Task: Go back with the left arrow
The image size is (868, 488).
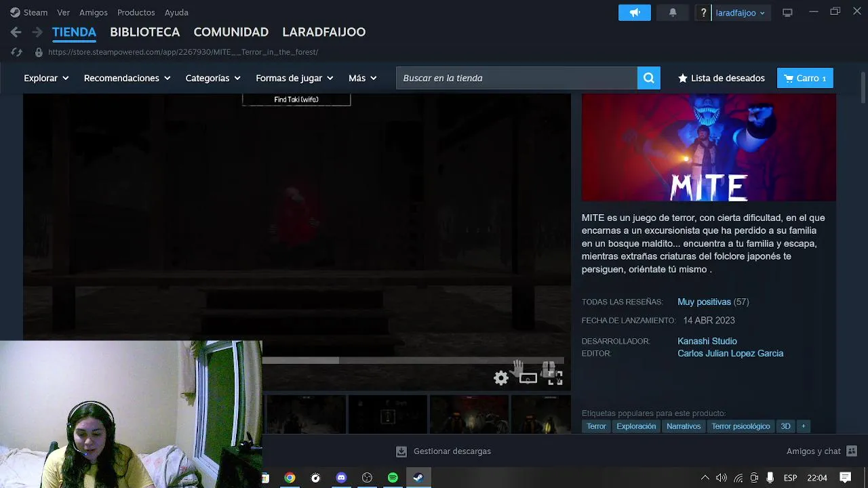Action: [16, 32]
